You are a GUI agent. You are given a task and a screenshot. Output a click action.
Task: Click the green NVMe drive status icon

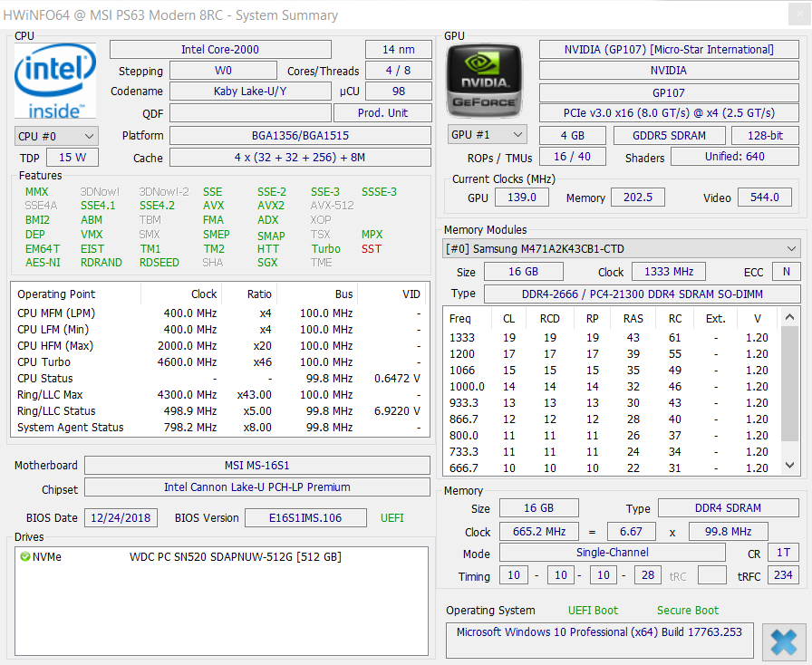[x=24, y=557]
